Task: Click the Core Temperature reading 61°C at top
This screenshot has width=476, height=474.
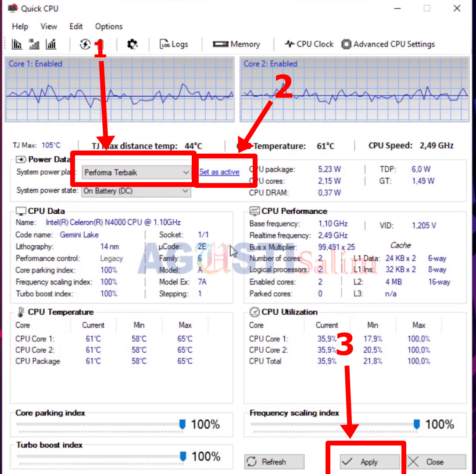Action: pos(326,146)
